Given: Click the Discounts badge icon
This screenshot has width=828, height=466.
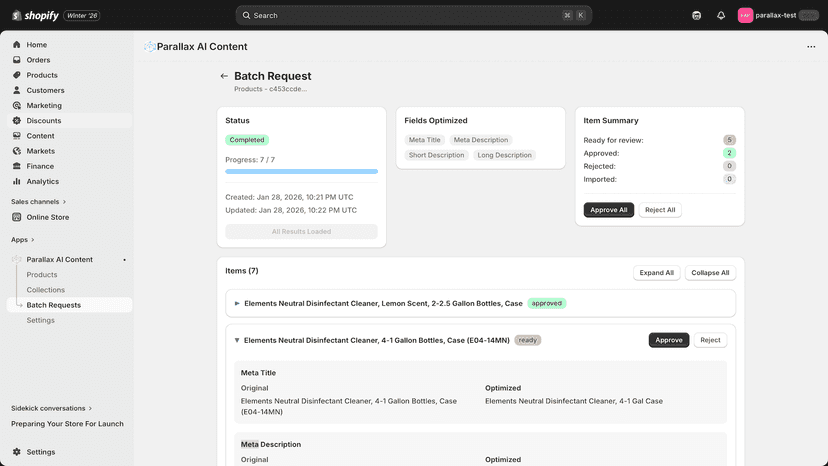Looking at the screenshot, I should [17, 120].
